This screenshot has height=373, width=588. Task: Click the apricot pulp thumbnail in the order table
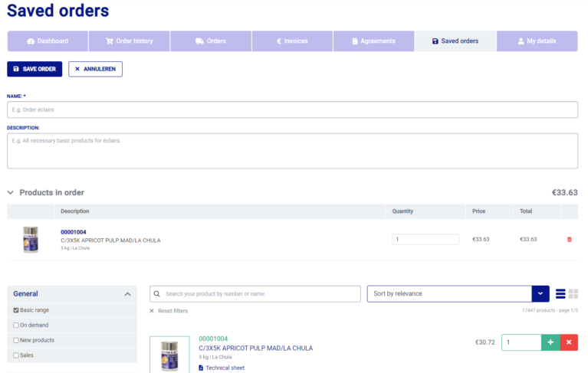coord(31,239)
